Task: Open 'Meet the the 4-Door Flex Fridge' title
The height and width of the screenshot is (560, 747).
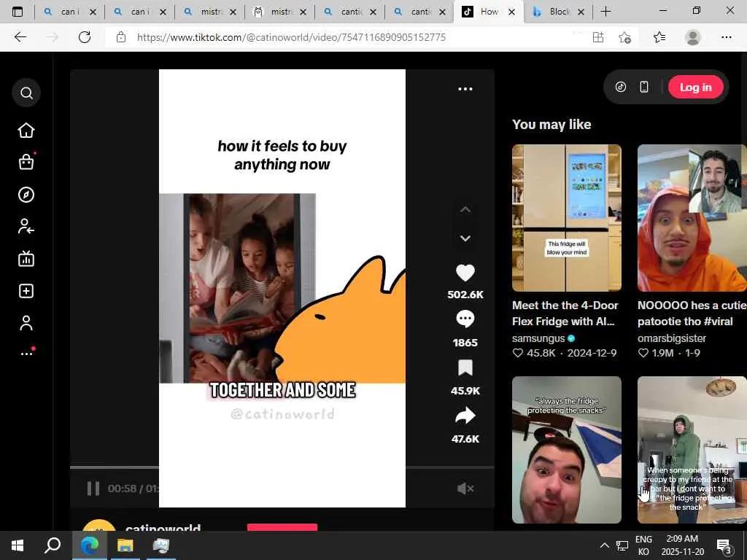Action: click(565, 314)
